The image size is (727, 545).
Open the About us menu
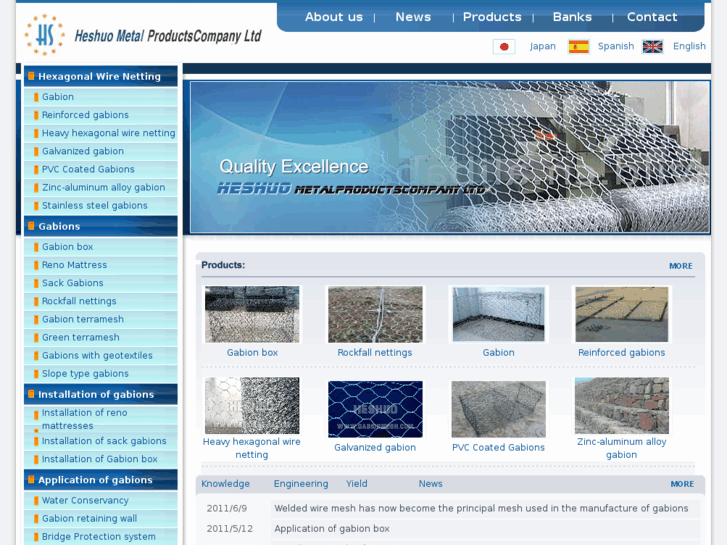[x=334, y=17]
